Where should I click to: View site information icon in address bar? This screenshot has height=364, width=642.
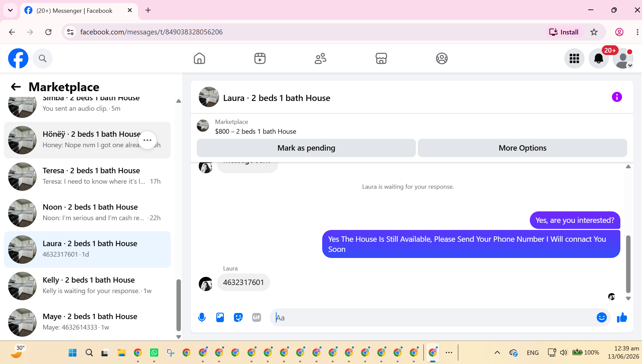70,32
